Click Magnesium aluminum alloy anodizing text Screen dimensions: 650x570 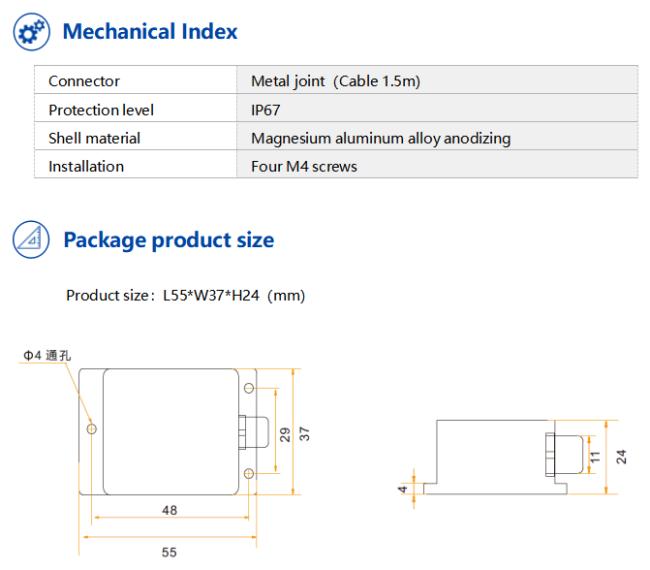pos(381,138)
